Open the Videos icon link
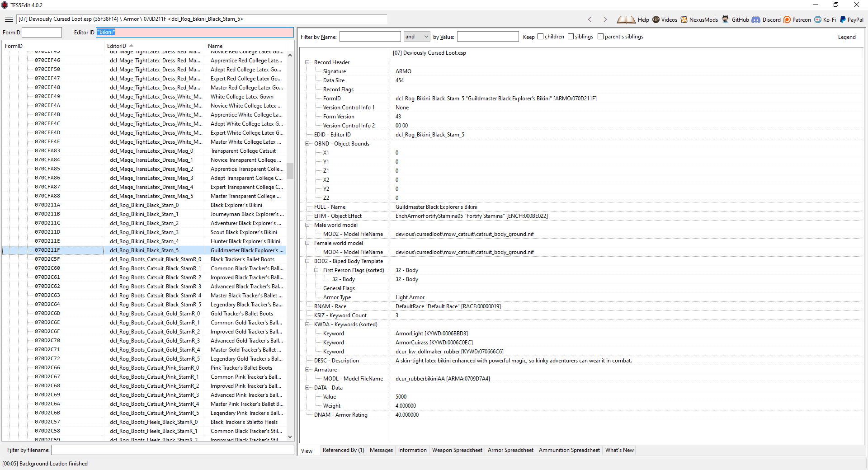The image size is (868, 470). [x=656, y=19]
